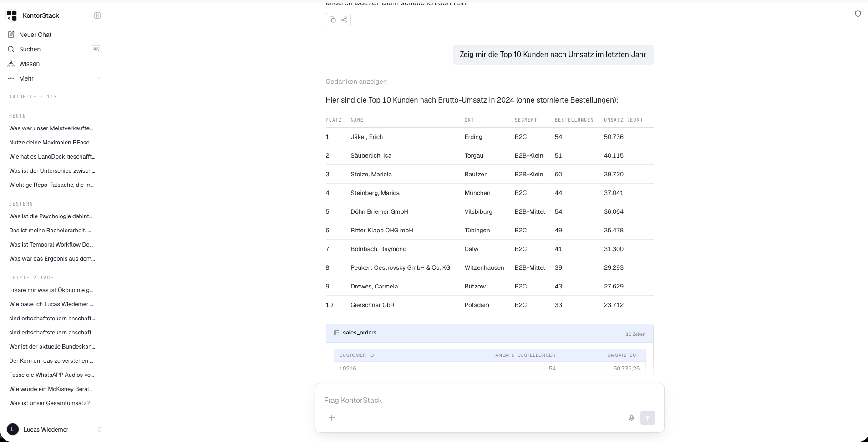Click the shield icon at top right

pyautogui.click(x=858, y=14)
